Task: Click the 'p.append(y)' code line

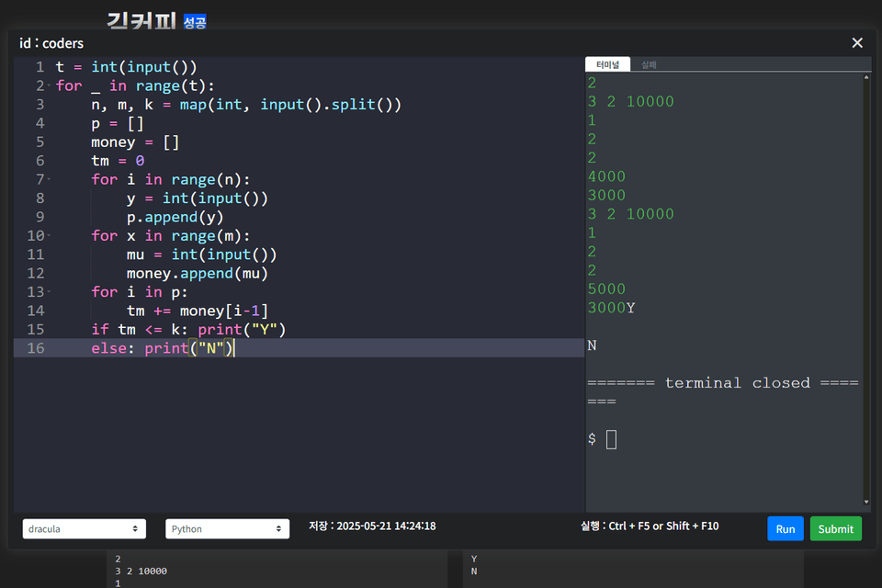Action: [x=175, y=217]
